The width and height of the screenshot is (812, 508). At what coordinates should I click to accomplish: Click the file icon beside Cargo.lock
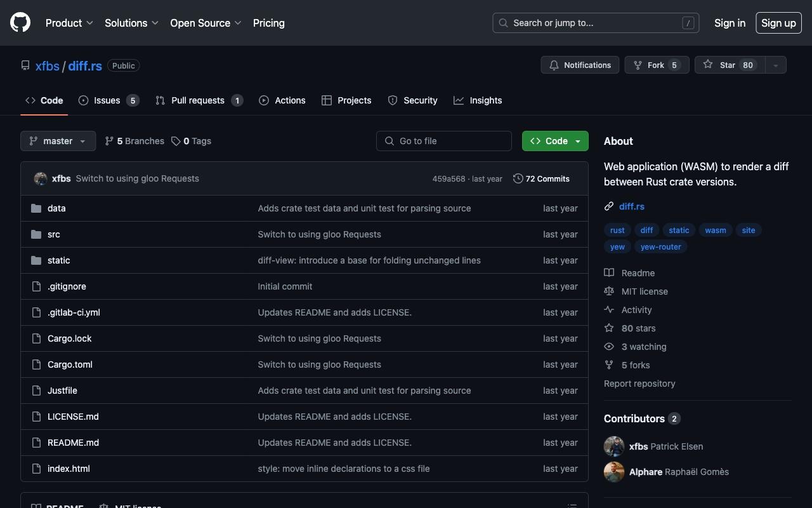click(x=36, y=338)
